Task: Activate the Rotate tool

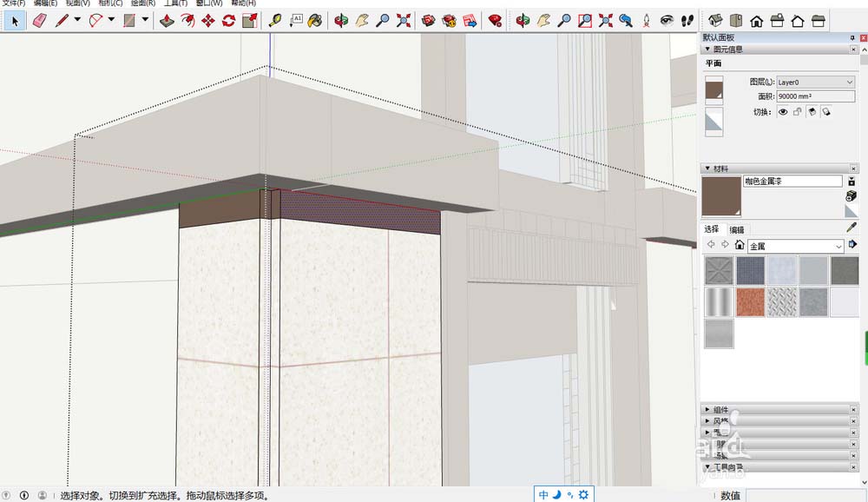Action: coord(228,21)
